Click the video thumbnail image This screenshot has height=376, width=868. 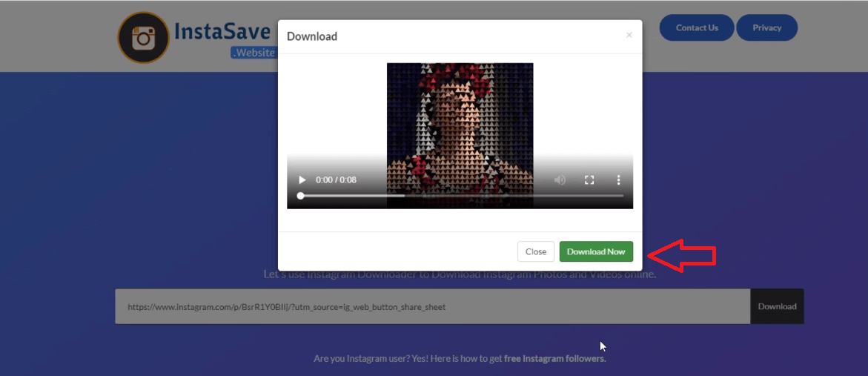(x=460, y=136)
